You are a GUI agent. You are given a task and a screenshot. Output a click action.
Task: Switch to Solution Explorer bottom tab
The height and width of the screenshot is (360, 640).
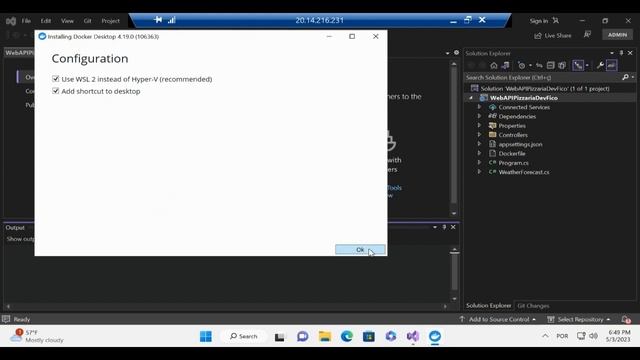tap(489, 306)
